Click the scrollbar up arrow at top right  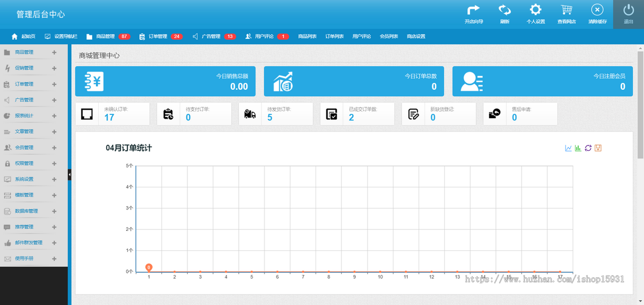click(640, 48)
